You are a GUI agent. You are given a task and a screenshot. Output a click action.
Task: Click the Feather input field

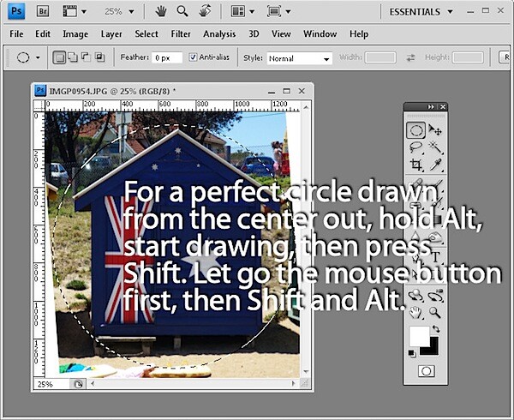166,58
